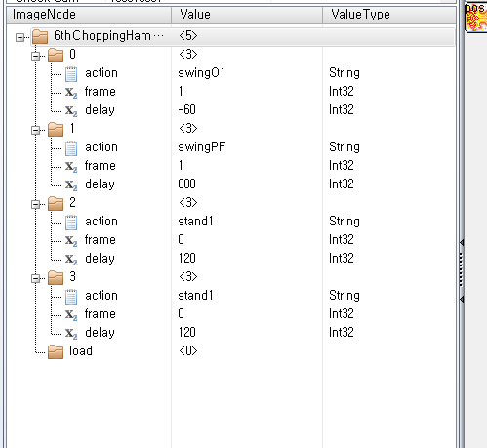The height and width of the screenshot is (448, 487).
Task: Click stand1 value in node 3
Action: point(195,296)
